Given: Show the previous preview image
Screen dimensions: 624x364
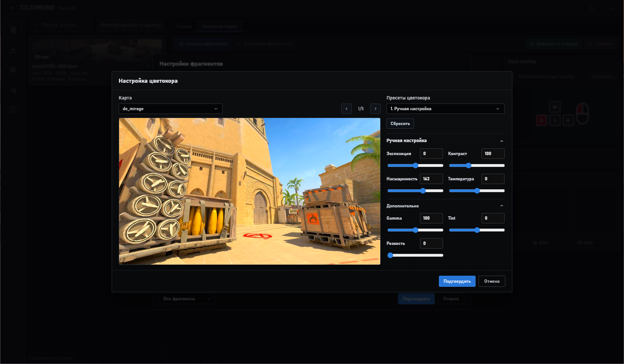Looking at the screenshot, I should 347,109.
